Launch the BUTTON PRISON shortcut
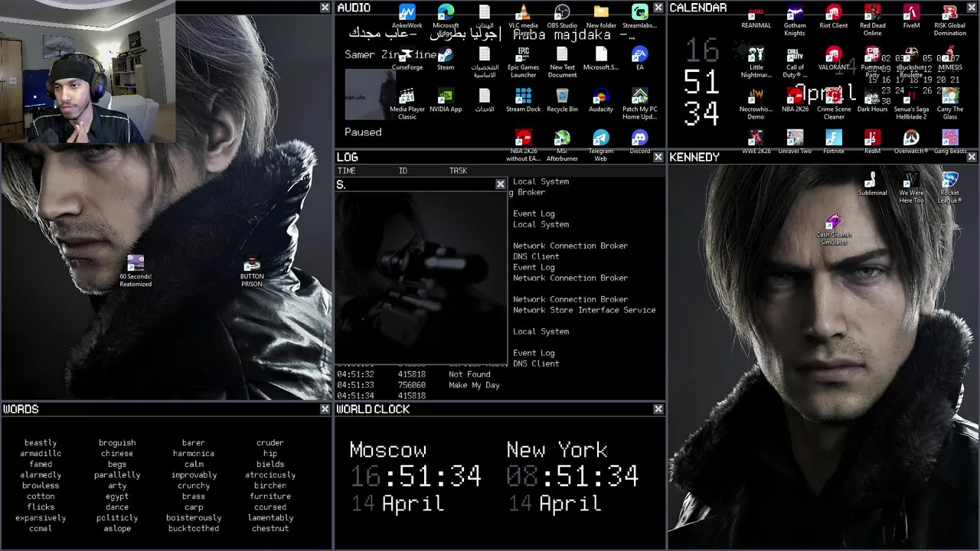 pyautogui.click(x=252, y=271)
